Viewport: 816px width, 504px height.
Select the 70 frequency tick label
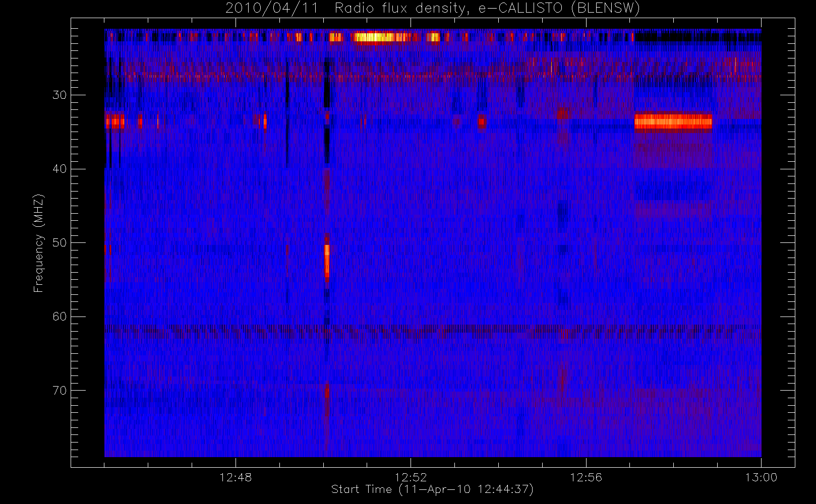pos(60,391)
